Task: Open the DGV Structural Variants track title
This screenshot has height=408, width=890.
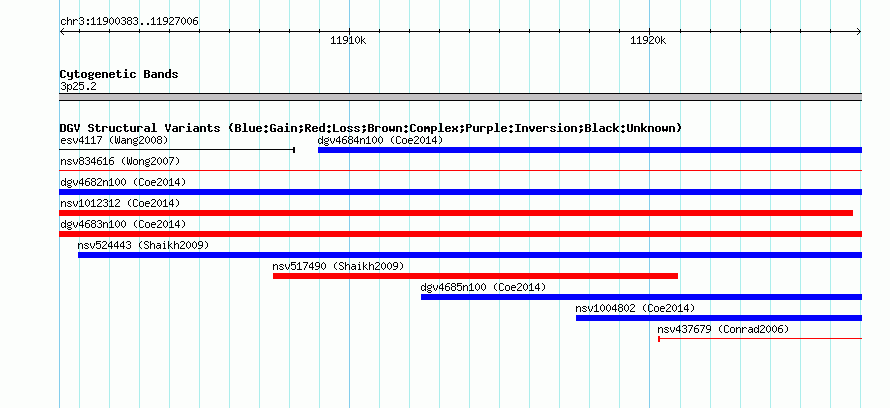Action: click(371, 128)
